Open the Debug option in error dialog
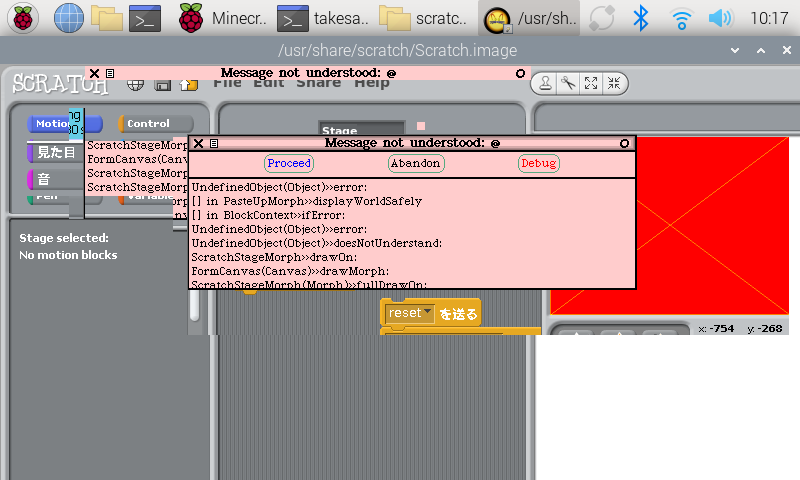 point(539,163)
